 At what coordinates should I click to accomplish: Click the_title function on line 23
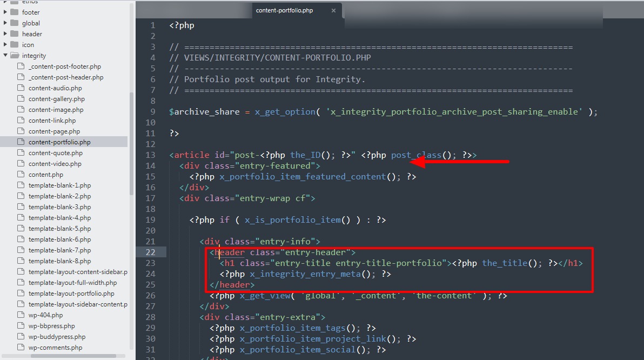click(x=505, y=263)
